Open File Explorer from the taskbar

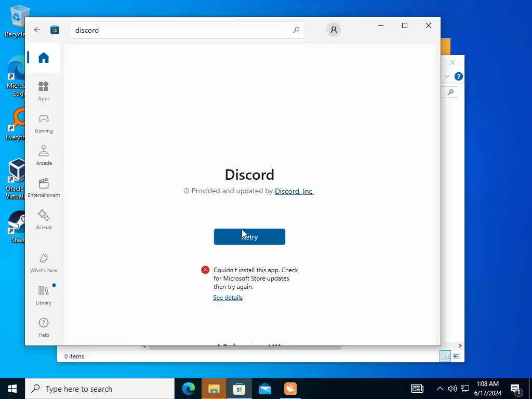214,389
